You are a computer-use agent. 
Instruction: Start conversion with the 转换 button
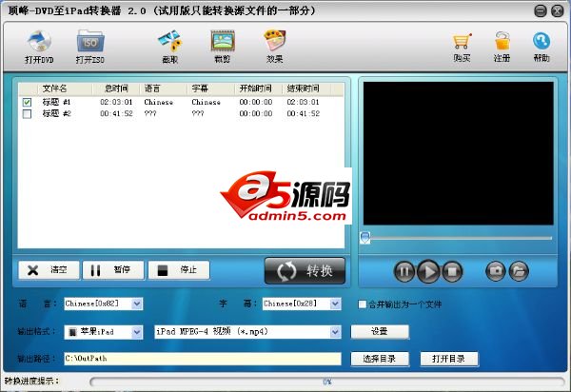[305, 271]
